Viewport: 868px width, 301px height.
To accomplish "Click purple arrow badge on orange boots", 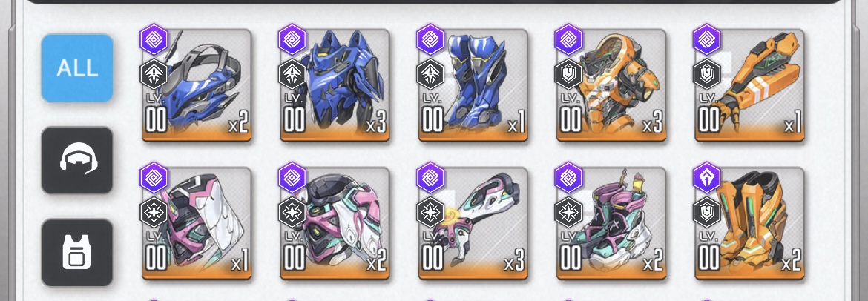I will tap(707, 178).
